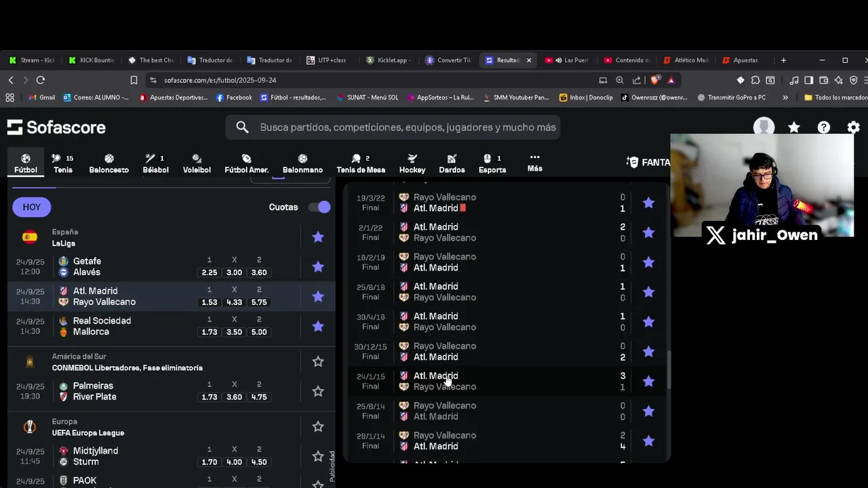Image resolution: width=868 pixels, height=488 pixels.
Task: Select draw odds 4.33 for Atl. Madrid match
Action: [234, 302]
